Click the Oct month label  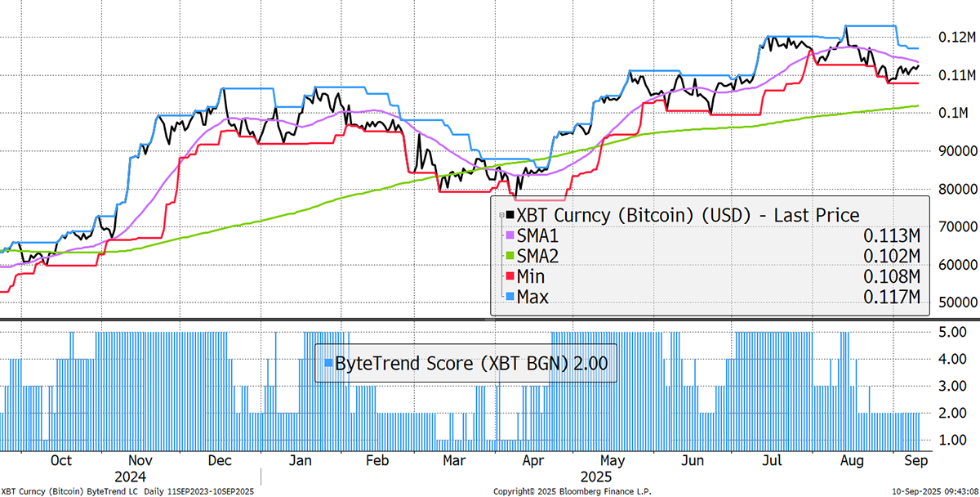point(61,461)
